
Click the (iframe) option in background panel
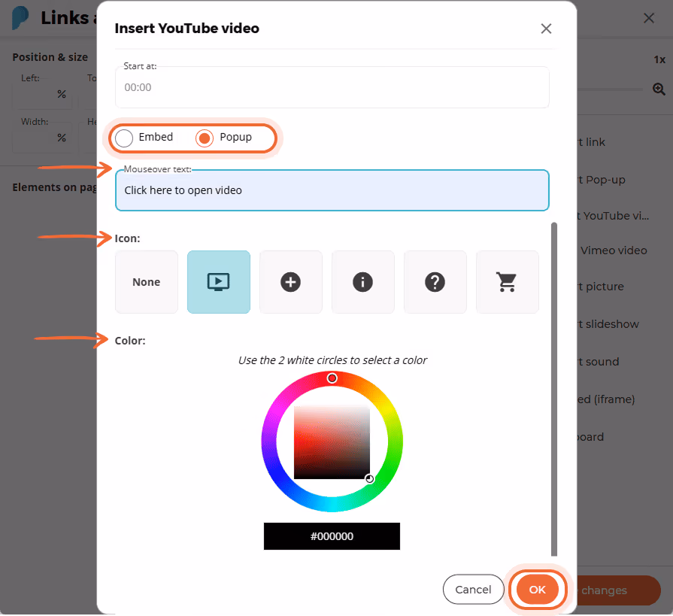(x=606, y=399)
